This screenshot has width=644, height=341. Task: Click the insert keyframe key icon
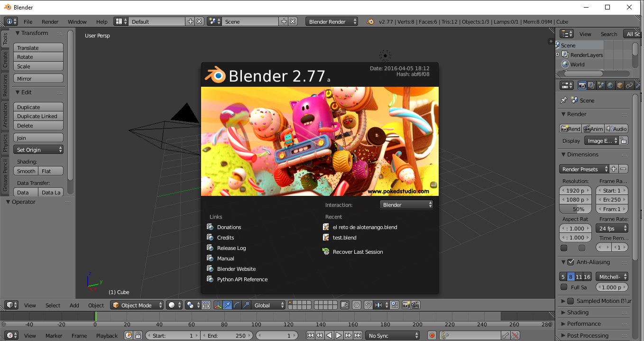pyautogui.click(x=506, y=335)
